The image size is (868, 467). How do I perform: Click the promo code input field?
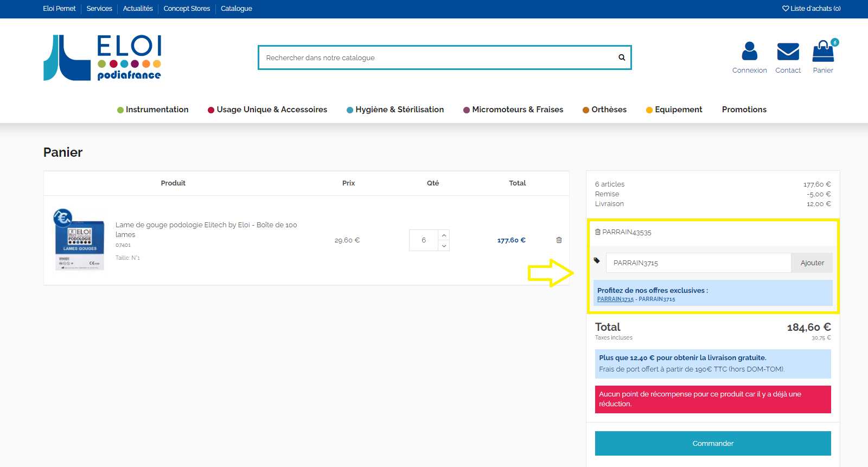point(699,263)
